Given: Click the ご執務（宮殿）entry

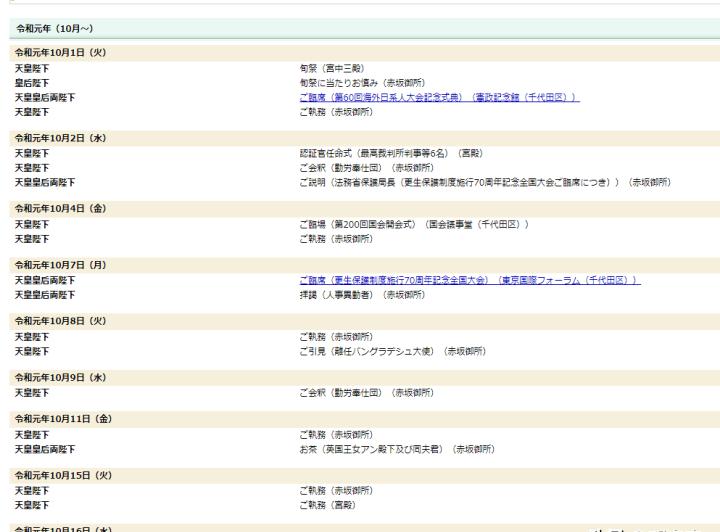Looking at the screenshot, I should click(x=328, y=505).
